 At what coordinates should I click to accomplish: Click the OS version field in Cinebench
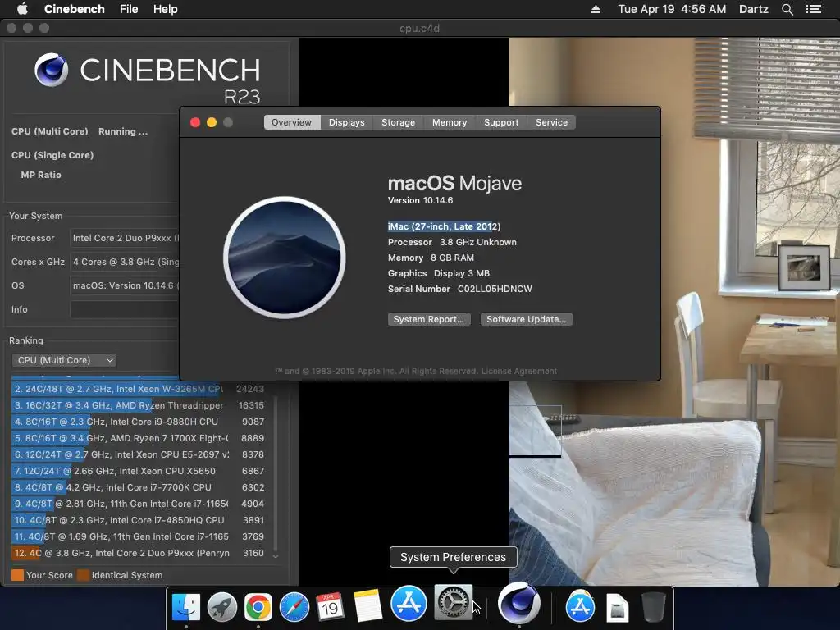[125, 285]
